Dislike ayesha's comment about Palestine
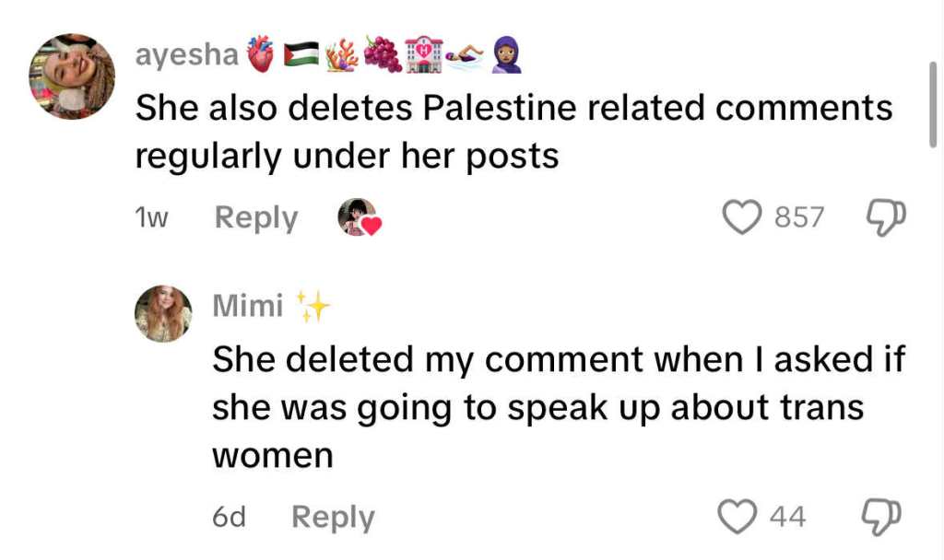The height and width of the screenshot is (560, 944). pyautogui.click(x=887, y=218)
